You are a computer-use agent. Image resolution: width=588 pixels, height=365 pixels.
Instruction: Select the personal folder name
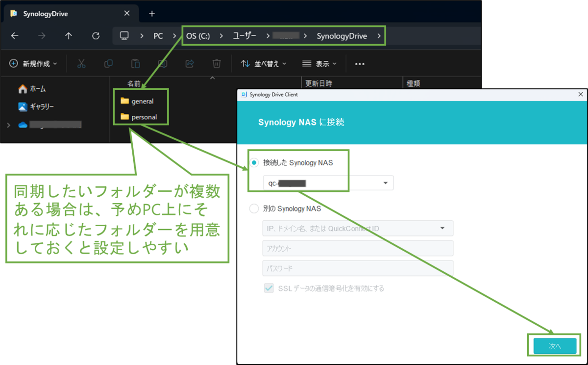(x=144, y=117)
